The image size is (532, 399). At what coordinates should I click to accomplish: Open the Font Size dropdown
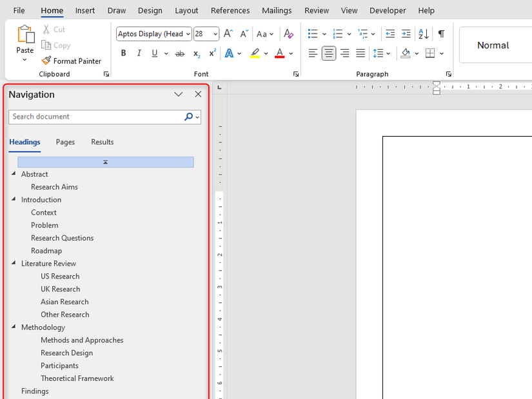point(214,33)
